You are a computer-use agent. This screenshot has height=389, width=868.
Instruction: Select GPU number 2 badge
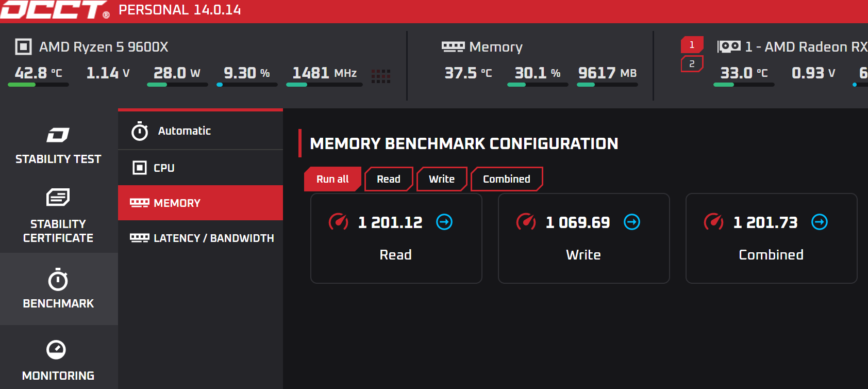pyautogui.click(x=692, y=64)
